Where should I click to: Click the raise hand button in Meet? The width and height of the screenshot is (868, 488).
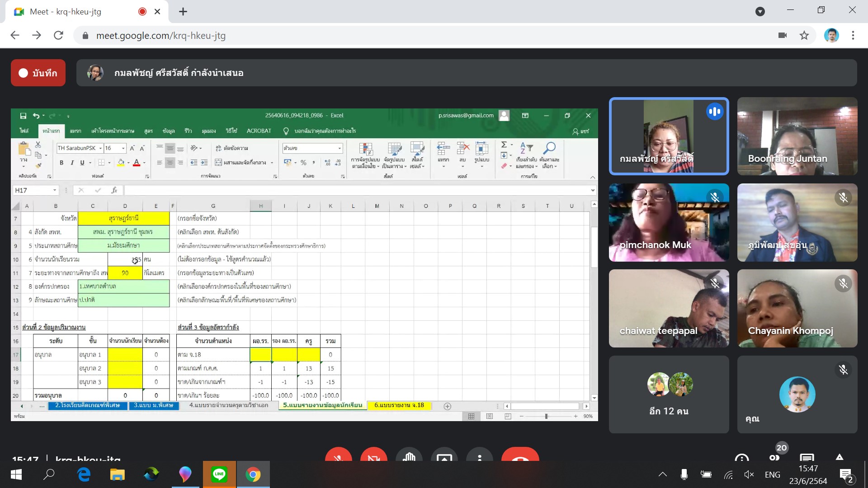pyautogui.click(x=409, y=455)
